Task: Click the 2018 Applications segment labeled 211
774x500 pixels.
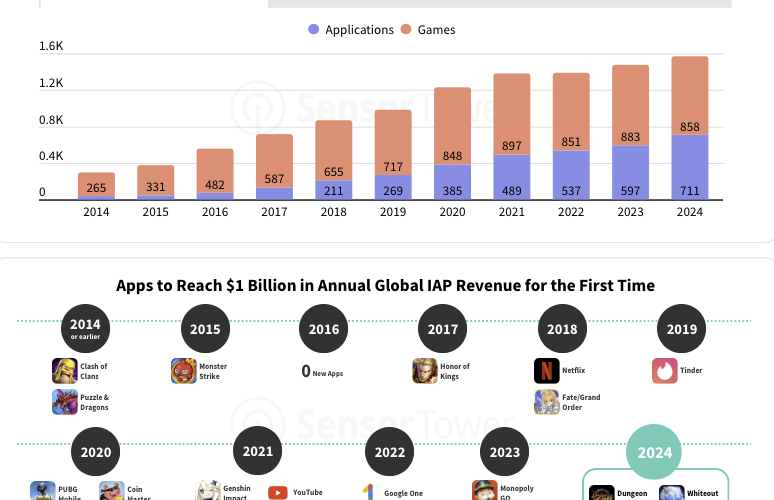Action: coord(334,191)
